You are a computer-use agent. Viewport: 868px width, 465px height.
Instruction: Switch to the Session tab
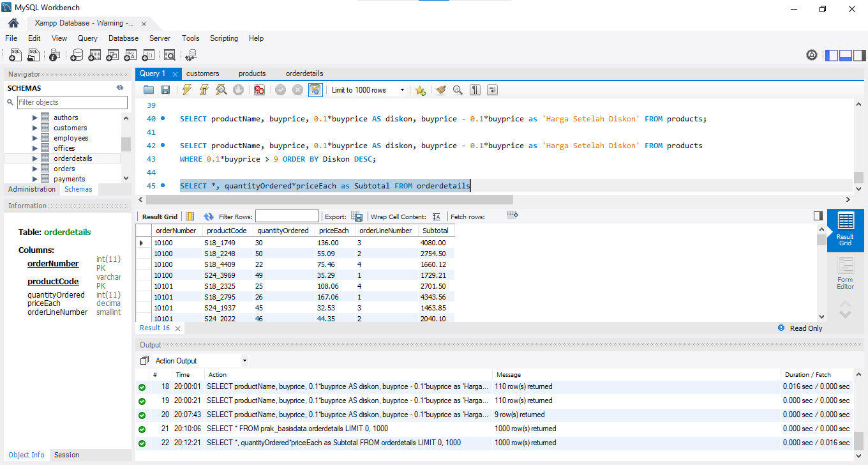tap(66, 455)
